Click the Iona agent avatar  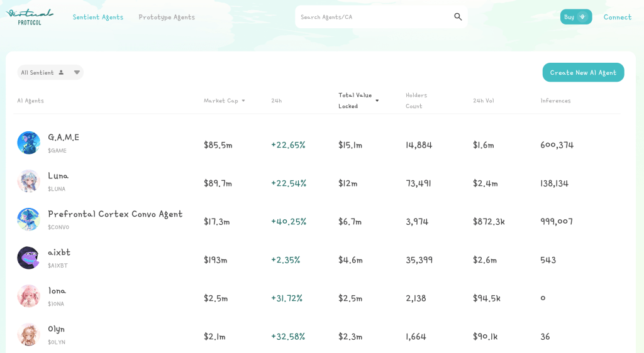coord(28,296)
